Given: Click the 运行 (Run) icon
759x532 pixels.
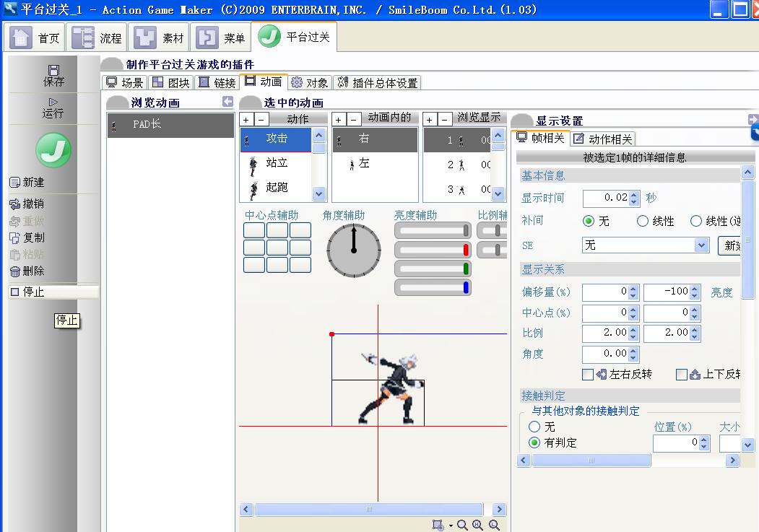Looking at the screenshot, I should point(53,108).
